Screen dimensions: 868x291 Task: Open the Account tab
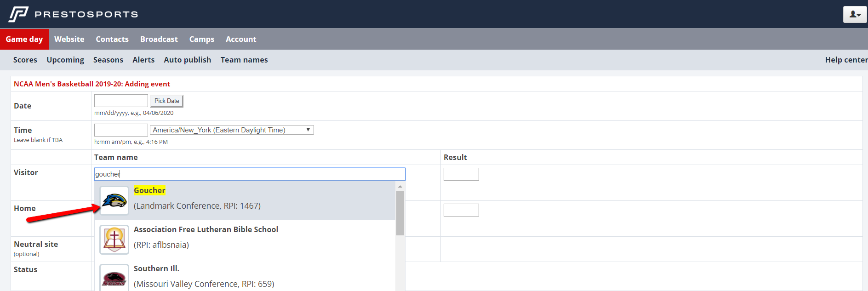click(x=241, y=39)
